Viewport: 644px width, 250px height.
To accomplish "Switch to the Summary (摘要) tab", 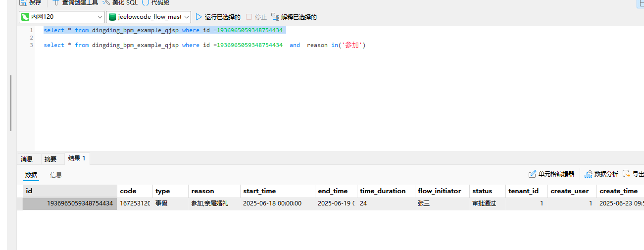I will [50, 159].
